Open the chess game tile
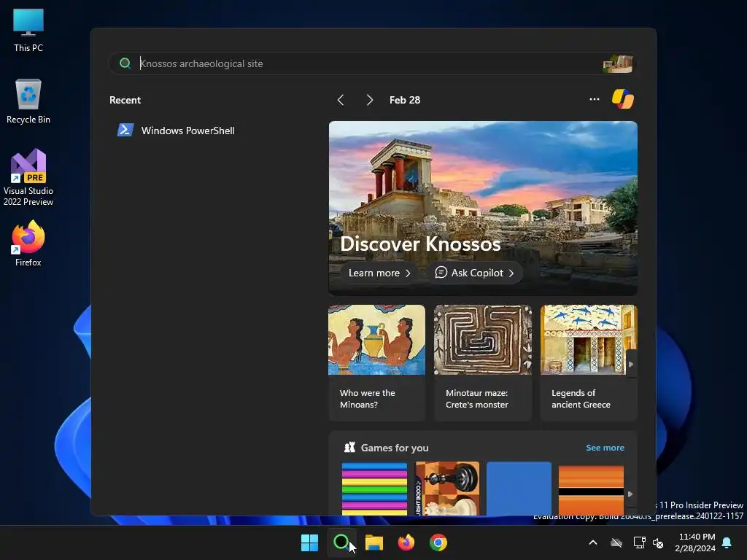Screen dimensions: 747x560 (447, 489)
